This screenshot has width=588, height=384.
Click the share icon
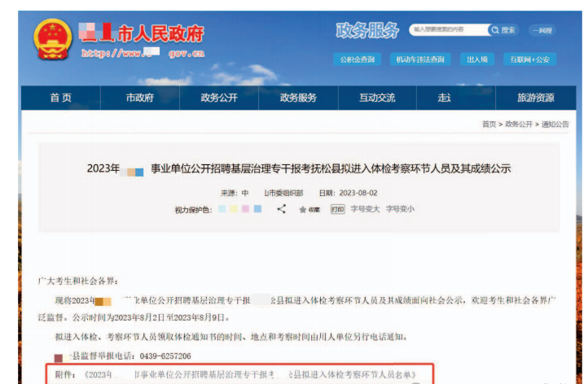pos(282,209)
